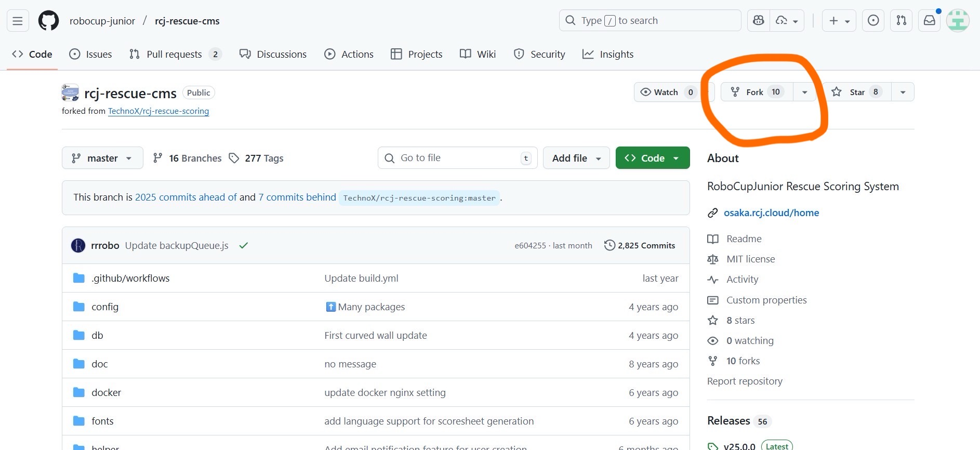Open 'update docker nginx setting' commit link
This screenshot has height=450, width=980.
tap(385, 392)
